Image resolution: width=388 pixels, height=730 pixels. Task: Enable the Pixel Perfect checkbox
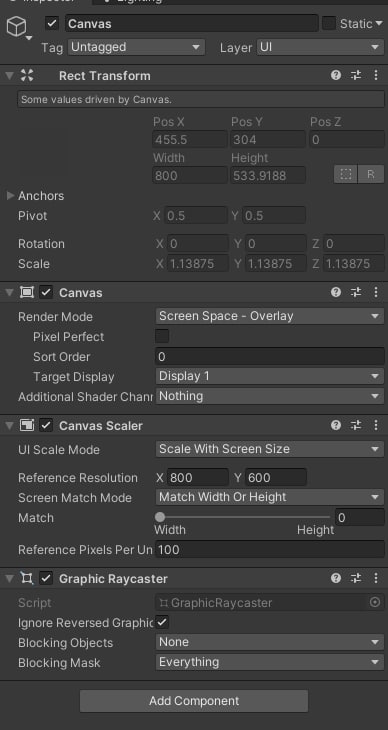(x=162, y=336)
